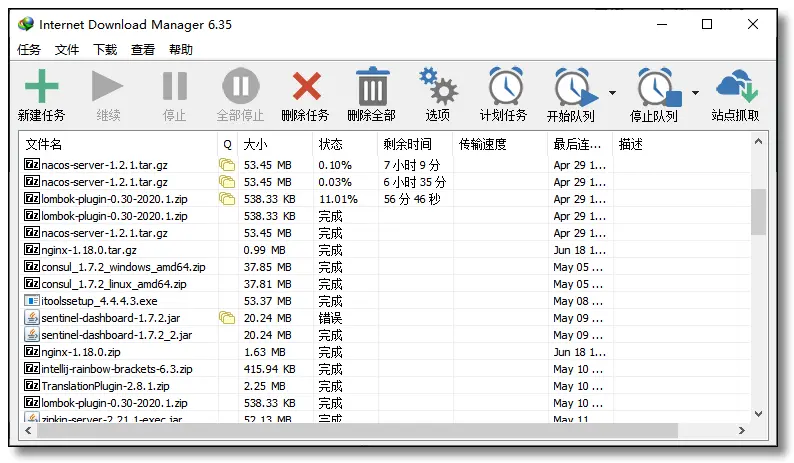This screenshot has height=463, width=794.
Task: Select nginx-1.18.0.tar.gz file name
Action: (89, 250)
